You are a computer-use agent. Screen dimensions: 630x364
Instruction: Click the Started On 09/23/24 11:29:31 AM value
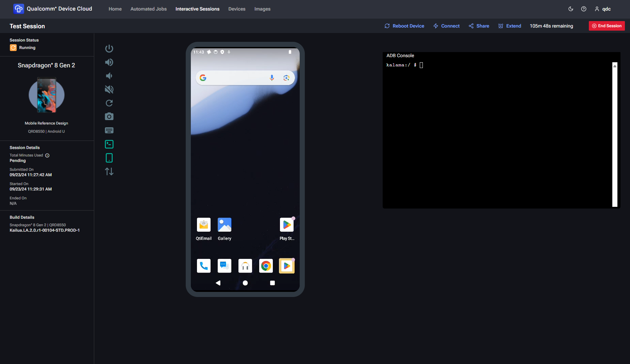click(x=31, y=189)
